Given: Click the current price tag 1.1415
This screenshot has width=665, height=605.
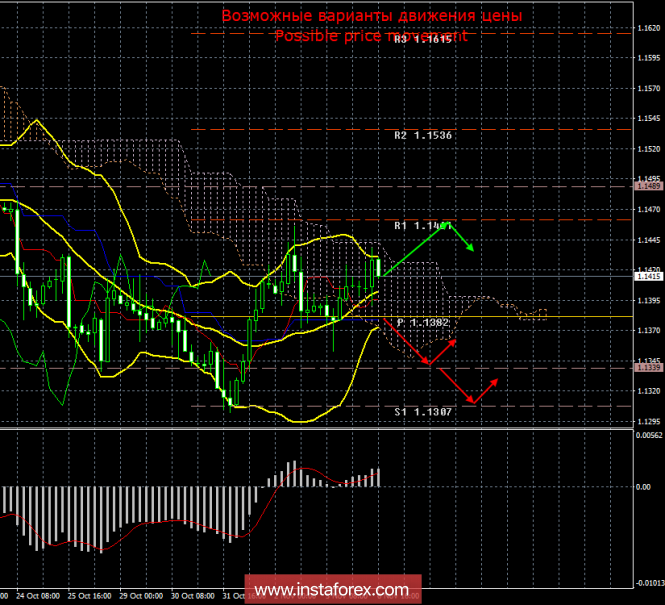Looking at the screenshot, I should click(649, 276).
